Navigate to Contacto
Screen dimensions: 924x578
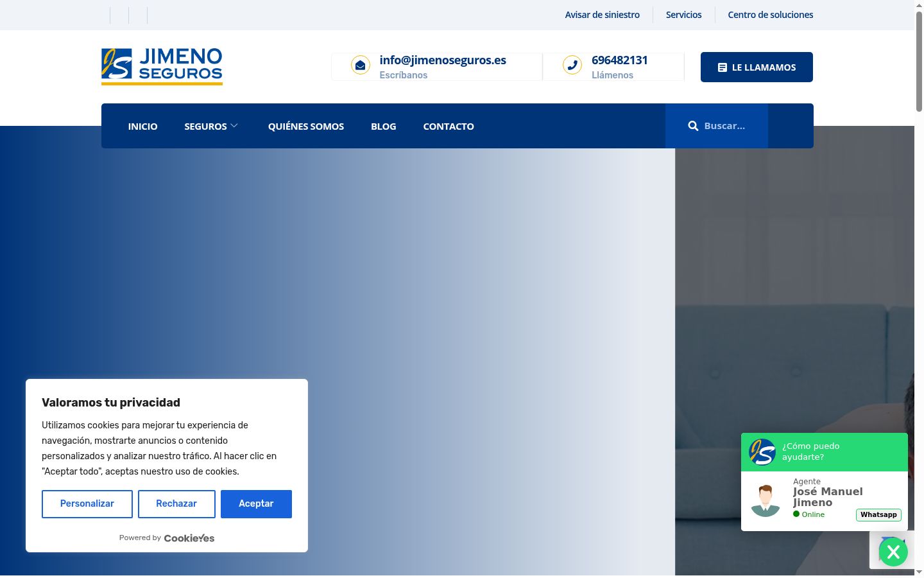click(449, 127)
